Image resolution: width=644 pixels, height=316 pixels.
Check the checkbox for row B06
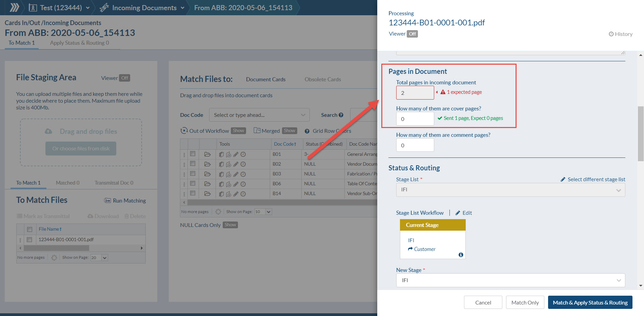pyautogui.click(x=193, y=183)
